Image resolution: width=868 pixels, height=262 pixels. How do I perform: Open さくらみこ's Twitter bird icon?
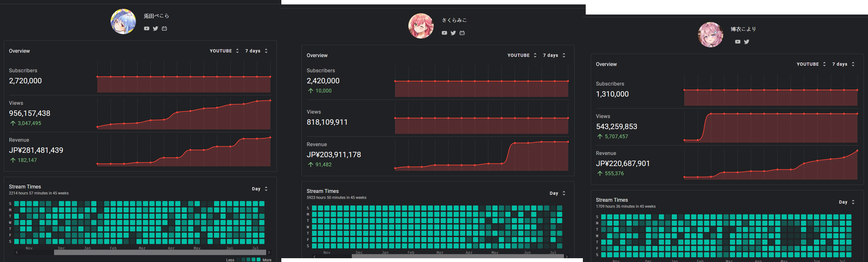tap(453, 33)
